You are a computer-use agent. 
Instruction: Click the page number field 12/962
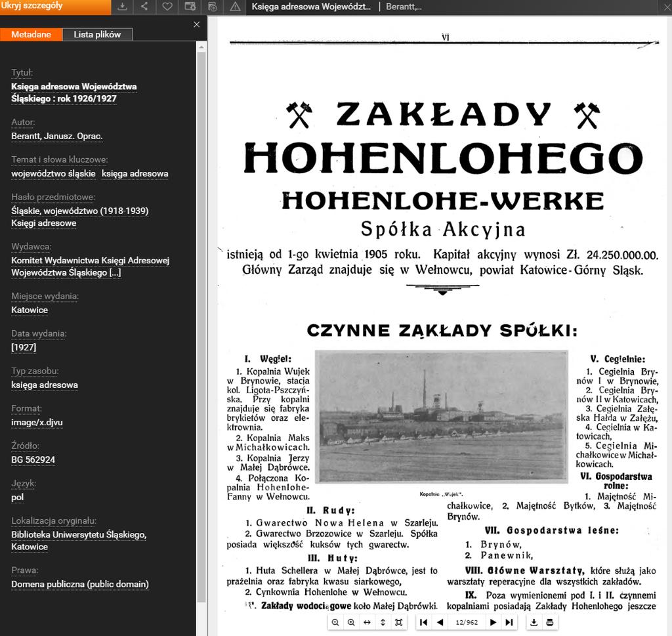(467, 622)
